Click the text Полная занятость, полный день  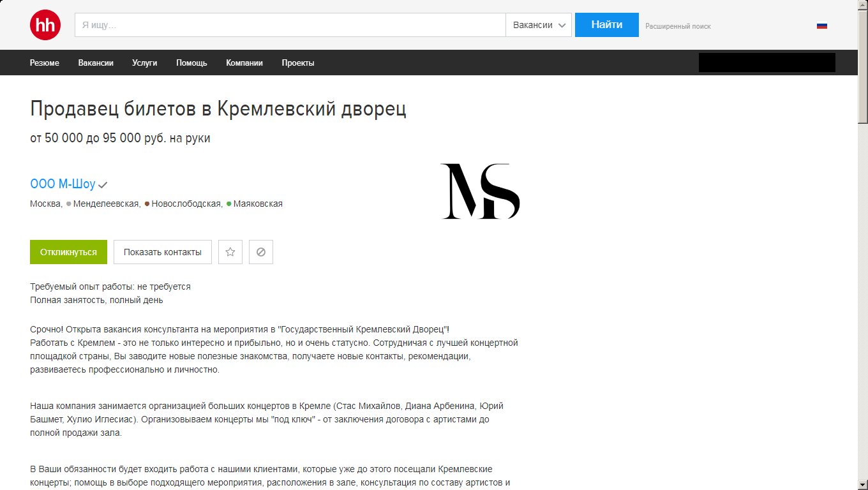(96, 300)
